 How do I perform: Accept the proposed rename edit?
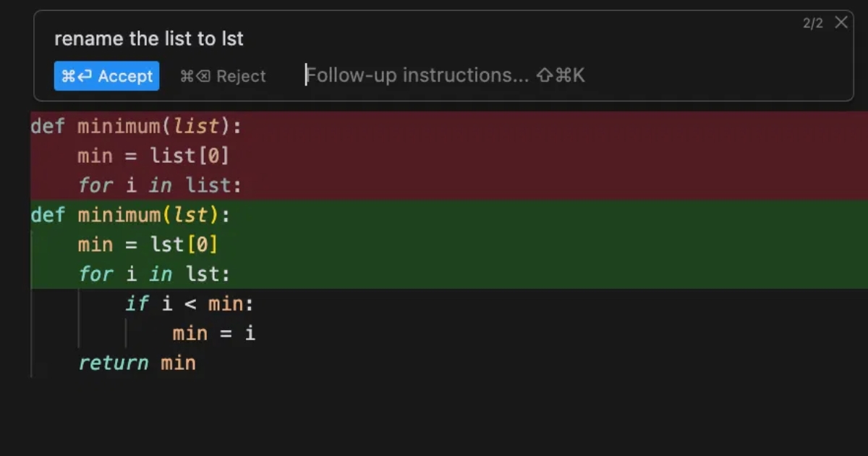click(106, 76)
